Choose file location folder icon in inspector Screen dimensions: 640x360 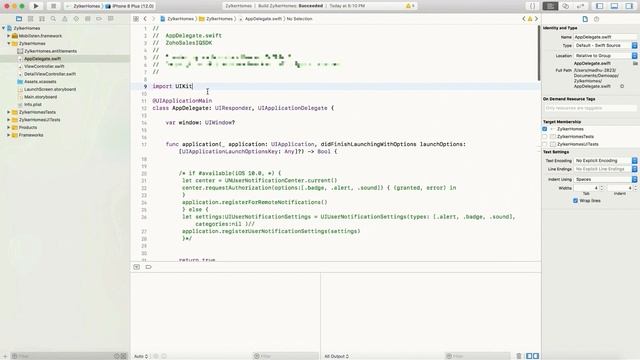635,63
